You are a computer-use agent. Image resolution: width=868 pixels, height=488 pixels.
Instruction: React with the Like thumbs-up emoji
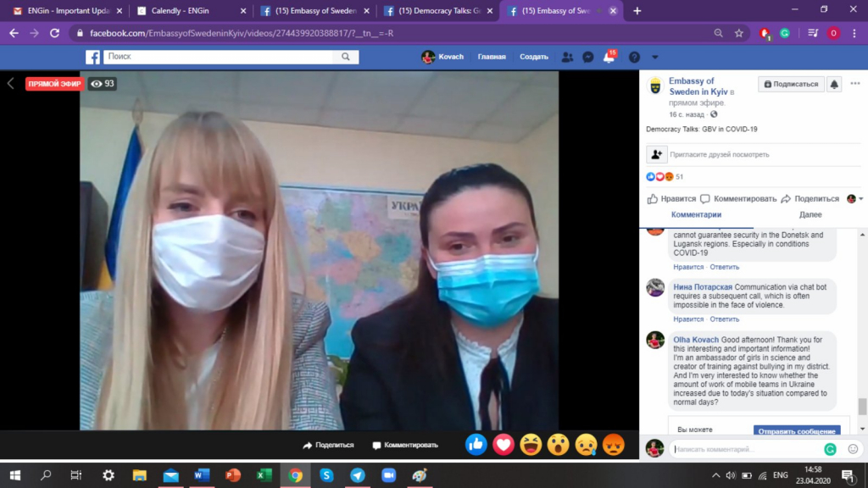pyautogui.click(x=476, y=445)
